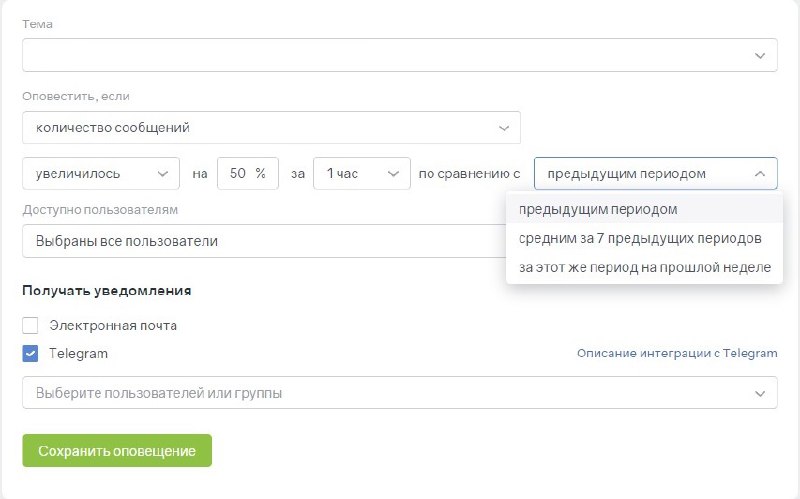Click chevron in 1 час selector
Viewport: 800px width, 499px height.
tap(393, 174)
